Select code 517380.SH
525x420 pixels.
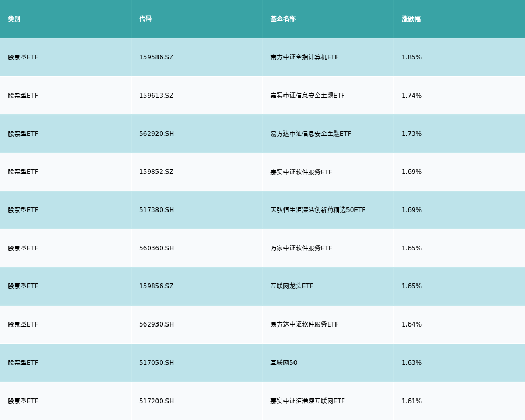coord(156,210)
